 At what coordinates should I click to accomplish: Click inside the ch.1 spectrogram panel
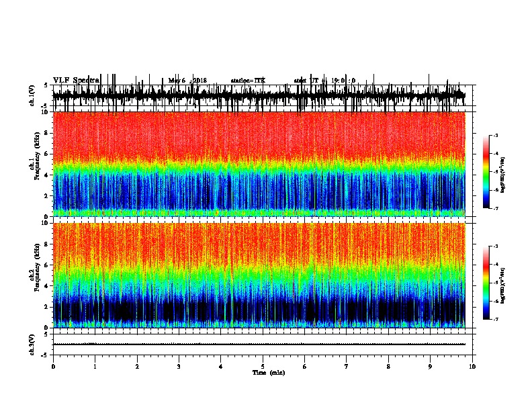263,164
